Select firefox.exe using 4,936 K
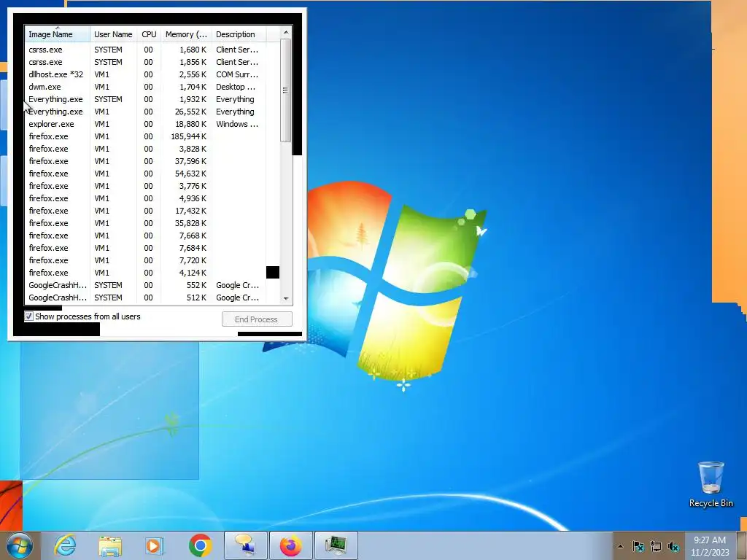This screenshot has height=560, width=747. click(x=145, y=198)
